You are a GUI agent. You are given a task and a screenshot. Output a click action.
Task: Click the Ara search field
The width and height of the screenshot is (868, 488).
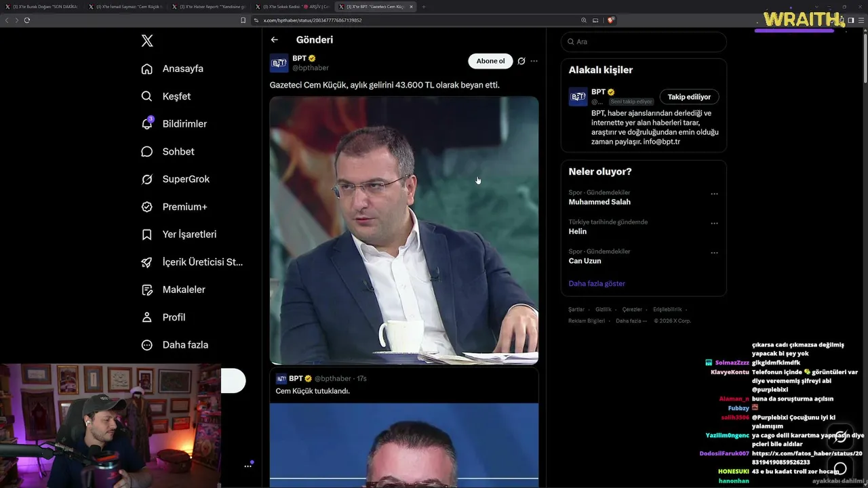click(644, 41)
